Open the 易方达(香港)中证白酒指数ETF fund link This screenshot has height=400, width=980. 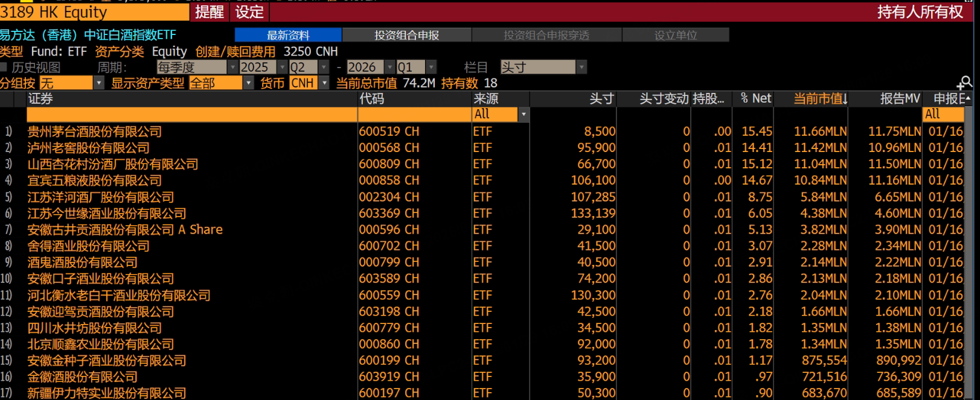coord(88,35)
